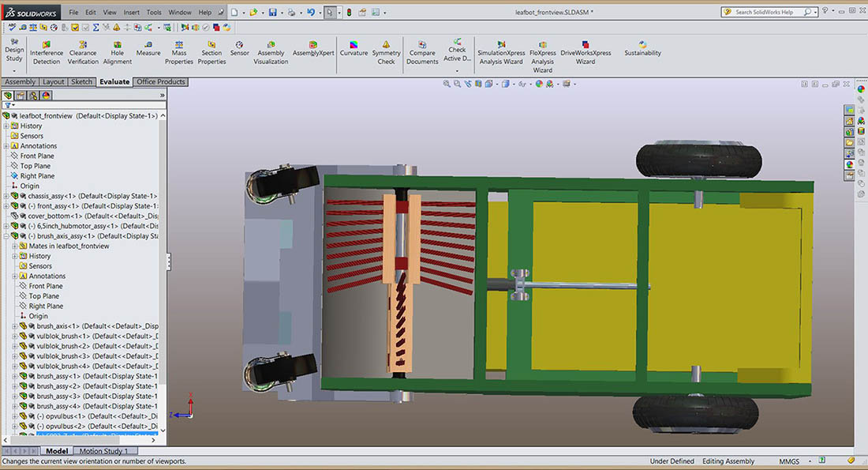This screenshot has width=868, height=470.
Task: Expand the panel tabs with the double-chevron
Action: pyautogui.click(x=163, y=96)
